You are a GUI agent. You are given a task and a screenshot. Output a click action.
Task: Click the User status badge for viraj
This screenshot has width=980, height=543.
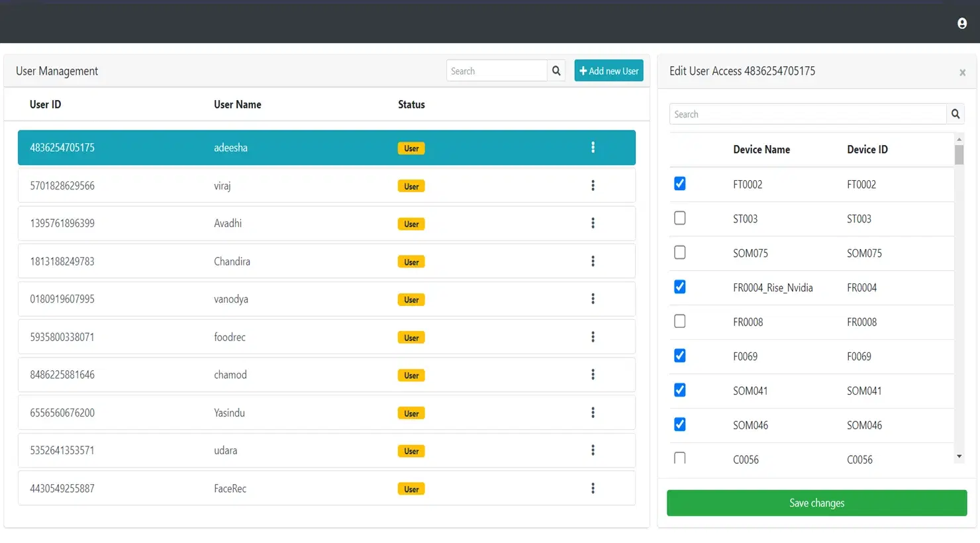[411, 186]
